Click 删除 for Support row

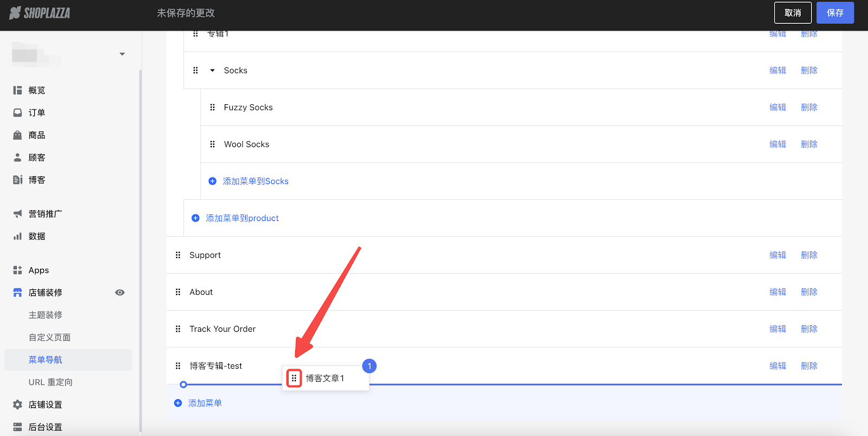click(x=809, y=255)
